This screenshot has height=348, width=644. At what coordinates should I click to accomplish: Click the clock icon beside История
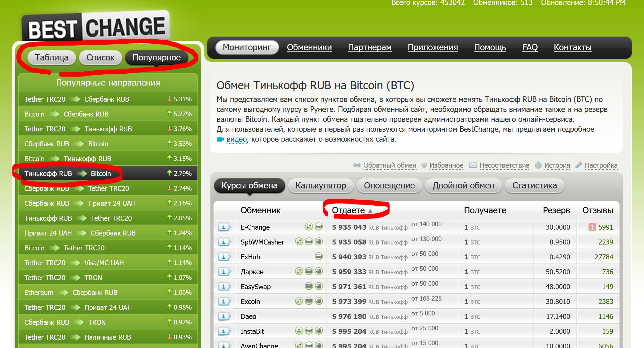tap(538, 165)
